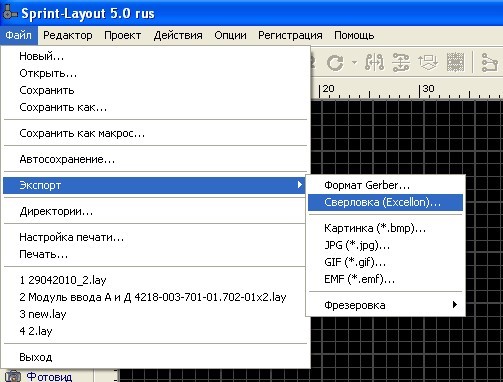Choose Выход to exit the program
Viewport: 503px width, 382px height.
click(x=155, y=357)
